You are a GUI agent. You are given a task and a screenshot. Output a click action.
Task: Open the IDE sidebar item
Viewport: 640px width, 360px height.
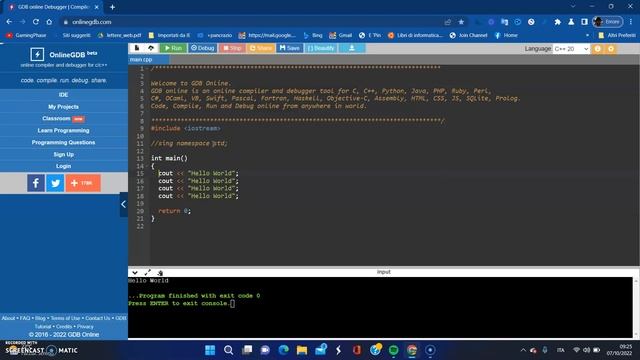[x=64, y=95]
